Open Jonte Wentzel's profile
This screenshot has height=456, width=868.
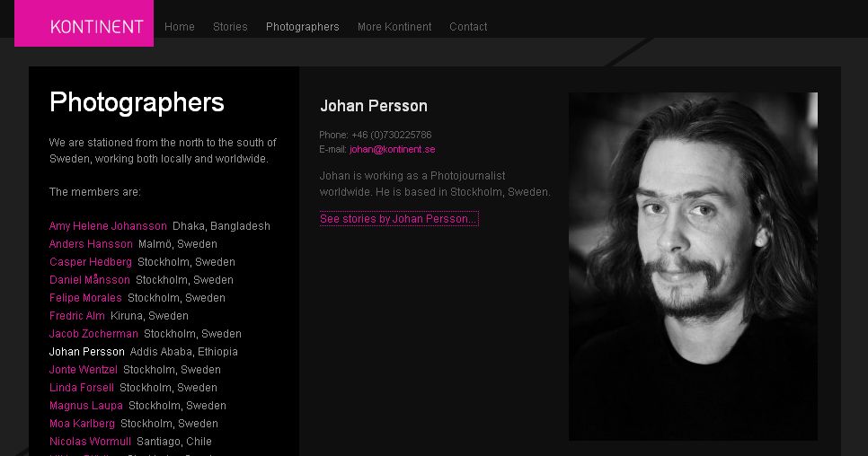pos(84,370)
